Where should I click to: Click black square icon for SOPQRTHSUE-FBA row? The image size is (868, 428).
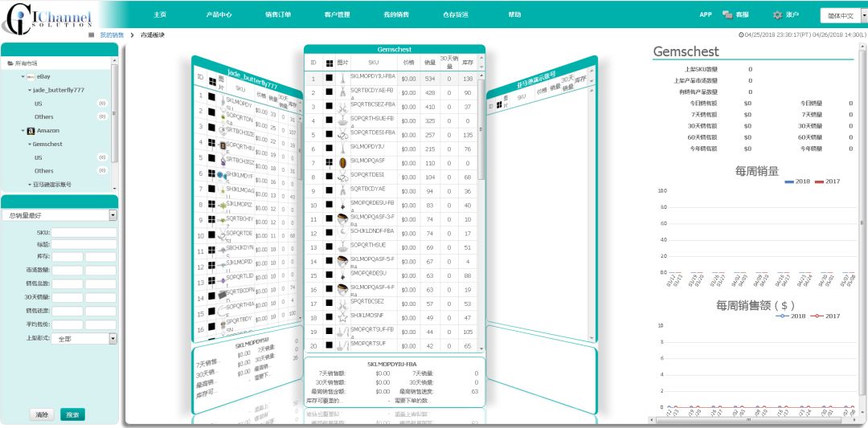click(x=330, y=120)
